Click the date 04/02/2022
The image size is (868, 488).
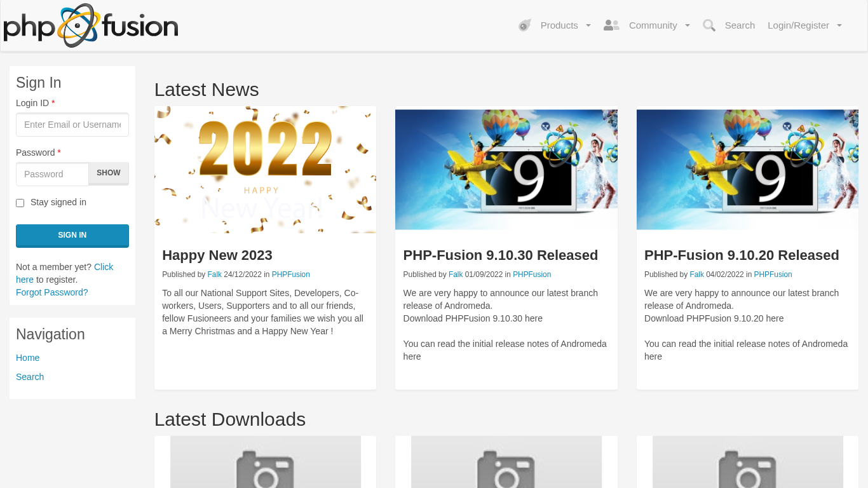pos(725,274)
